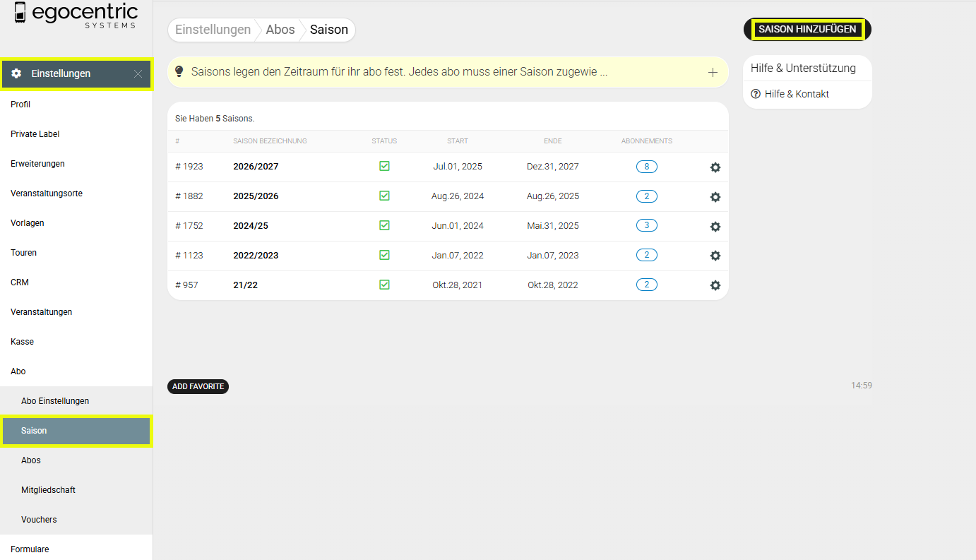Image resolution: width=976 pixels, height=560 pixels.
Task: Open the Hilfe & Kontakt link
Action: tap(796, 94)
